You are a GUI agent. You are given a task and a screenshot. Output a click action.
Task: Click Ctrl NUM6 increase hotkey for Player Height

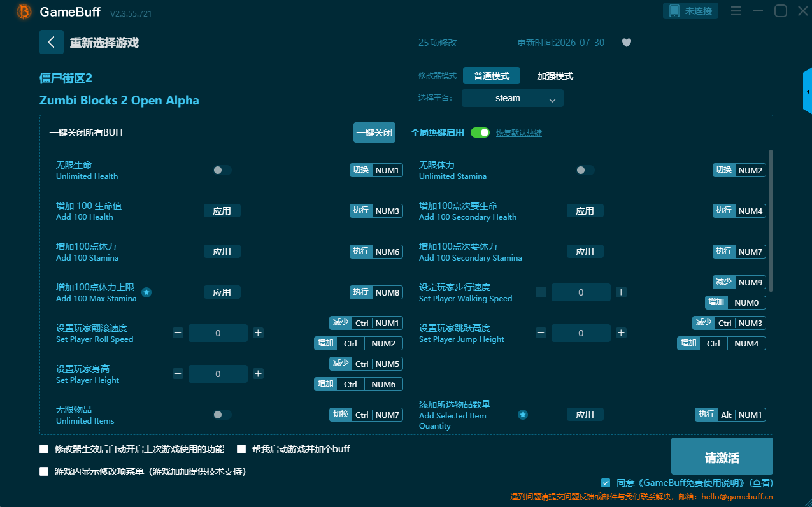(x=359, y=384)
